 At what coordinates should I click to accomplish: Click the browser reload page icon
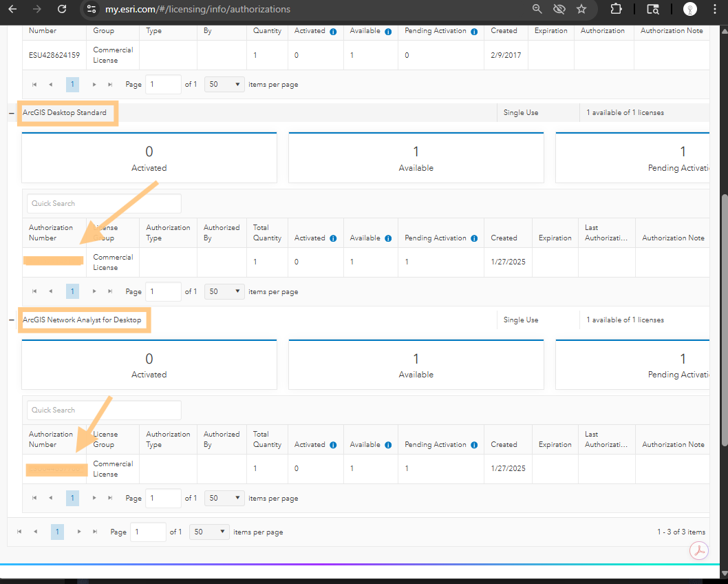62,10
